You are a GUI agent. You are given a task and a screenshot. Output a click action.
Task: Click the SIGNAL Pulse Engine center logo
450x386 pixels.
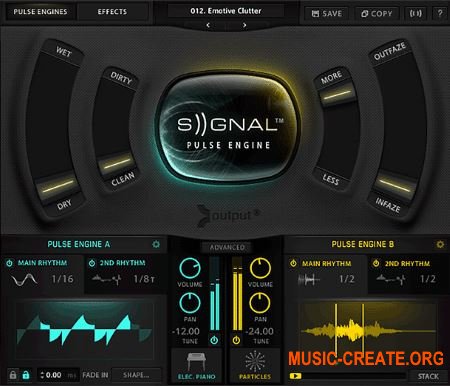tap(228, 128)
